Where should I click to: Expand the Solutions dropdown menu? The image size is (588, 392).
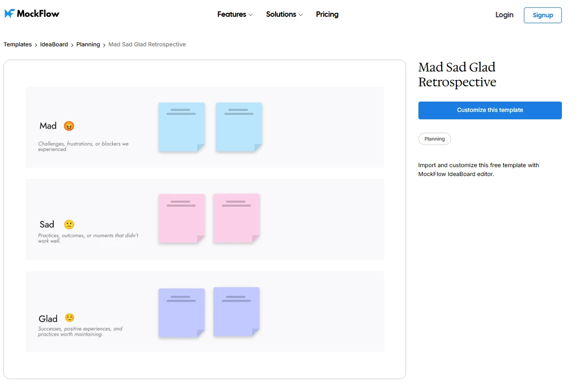(x=284, y=14)
